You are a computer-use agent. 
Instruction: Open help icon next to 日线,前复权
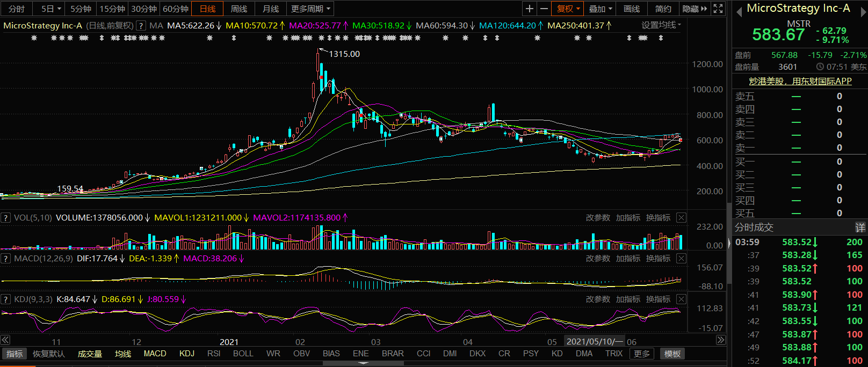(x=141, y=25)
